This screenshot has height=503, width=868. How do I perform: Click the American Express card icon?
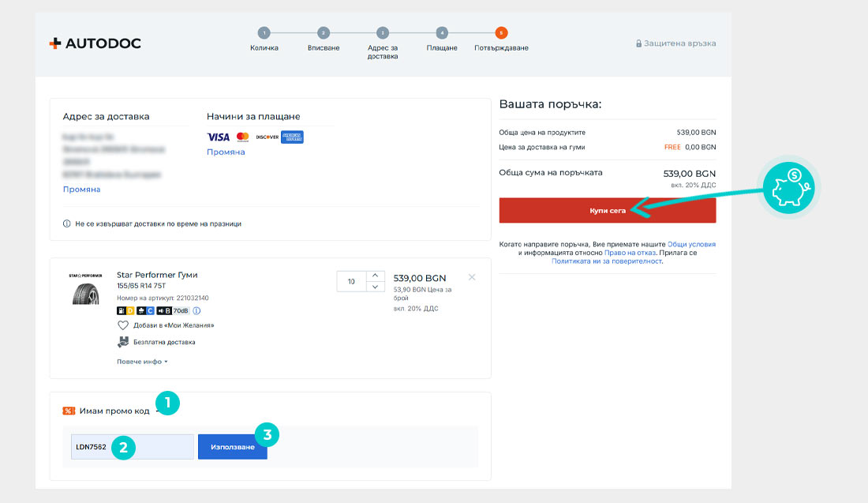(292, 137)
